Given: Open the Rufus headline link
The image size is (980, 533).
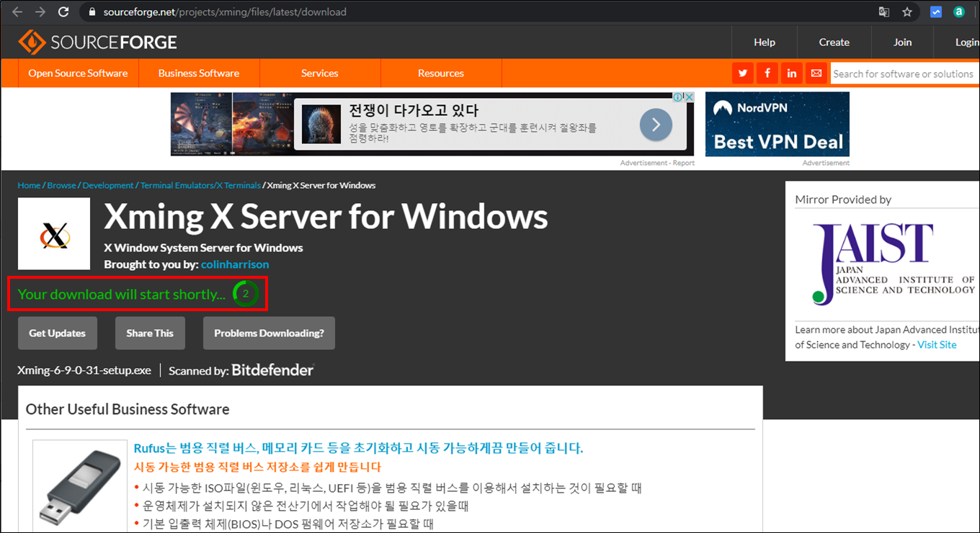Looking at the screenshot, I should (358, 448).
